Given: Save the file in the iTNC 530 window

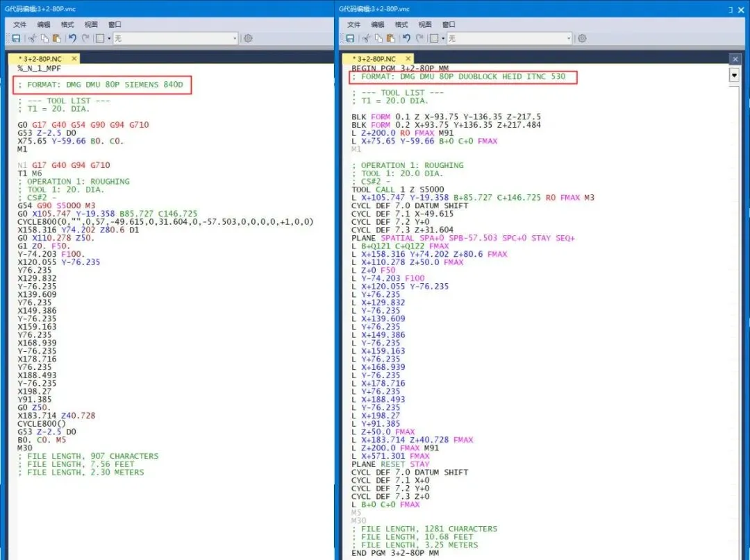Looking at the screenshot, I should (350, 38).
